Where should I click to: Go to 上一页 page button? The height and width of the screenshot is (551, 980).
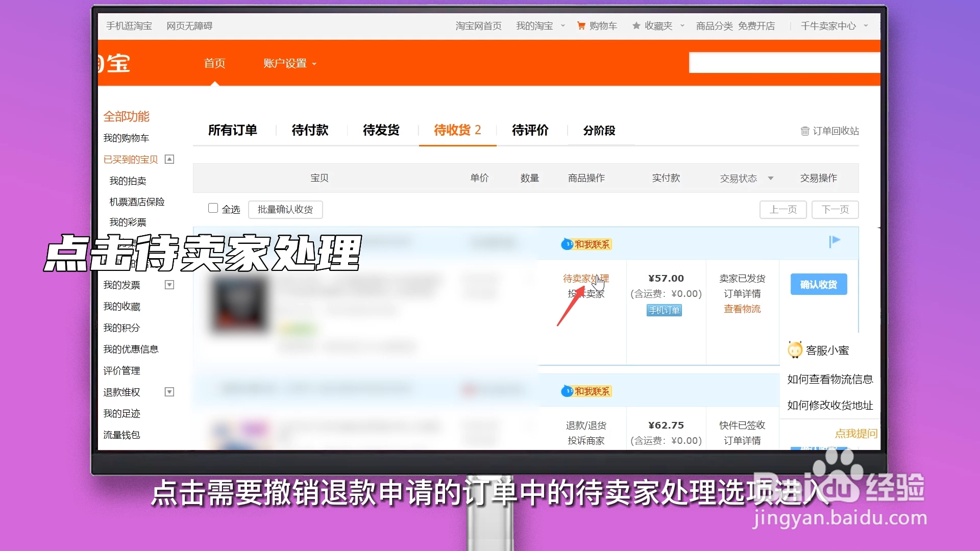[x=783, y=210]
